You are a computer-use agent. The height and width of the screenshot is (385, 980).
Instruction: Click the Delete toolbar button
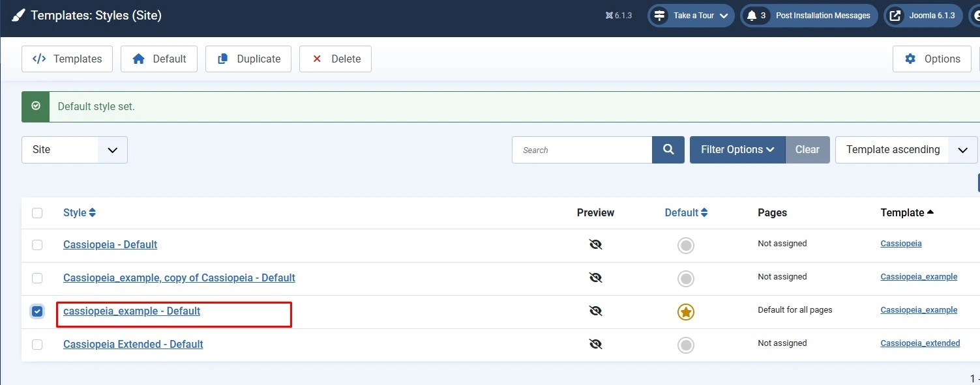[x=335, y=59]
